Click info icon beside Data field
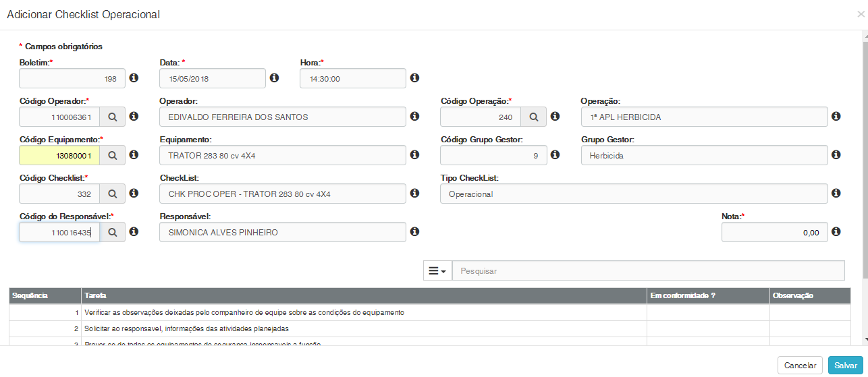 click(274, 78)
